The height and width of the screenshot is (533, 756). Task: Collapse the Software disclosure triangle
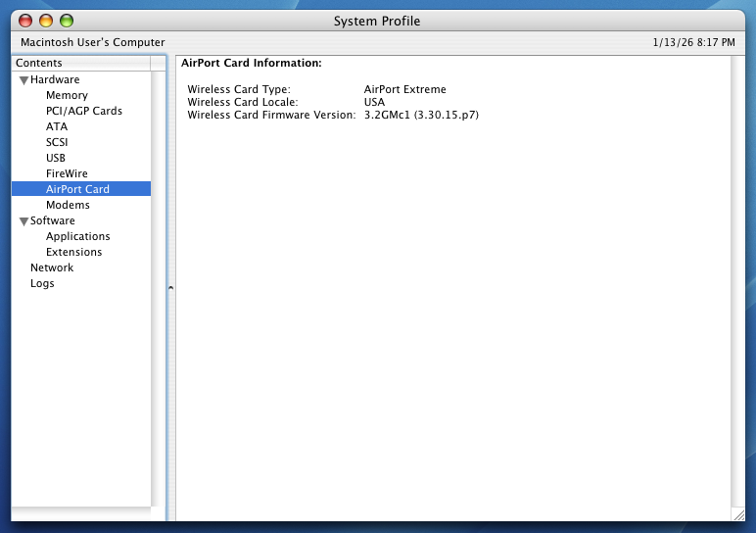coord(24,221)
